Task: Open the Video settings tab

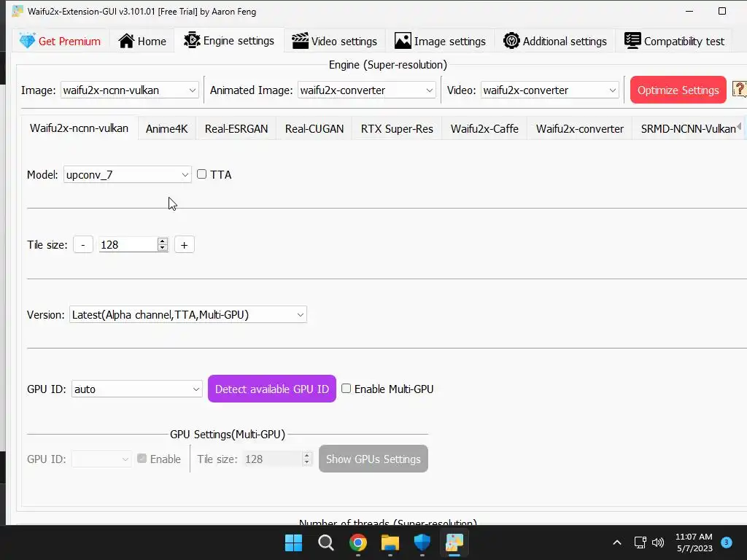Action: tap(334, 42)
